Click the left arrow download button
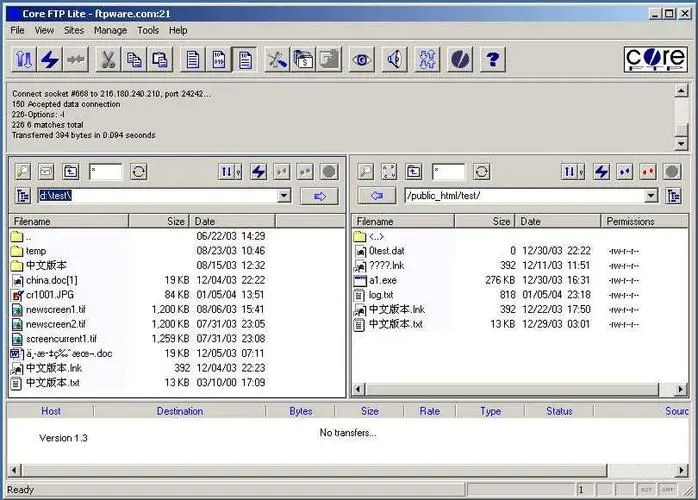 [x=377, y=195]
